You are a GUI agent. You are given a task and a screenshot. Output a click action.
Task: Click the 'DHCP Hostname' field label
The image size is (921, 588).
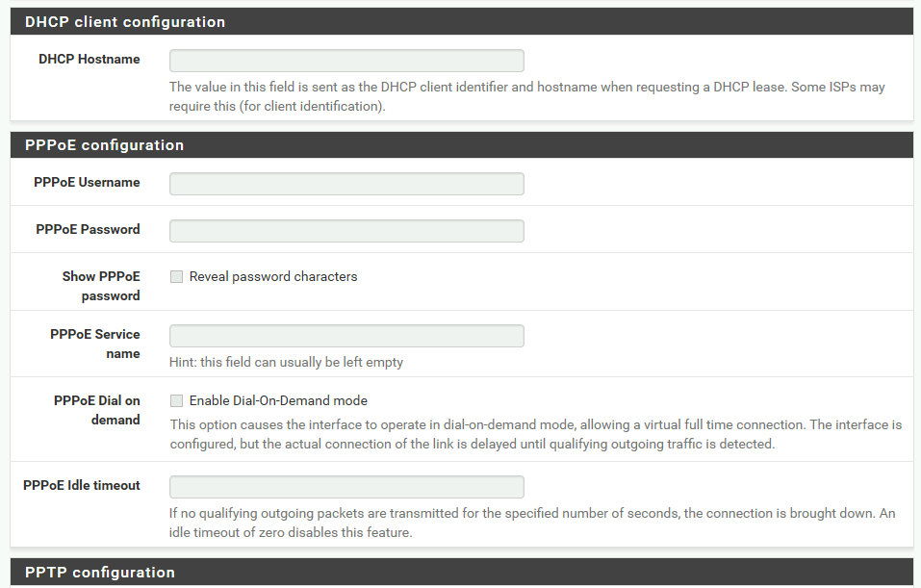coord(90,60)
